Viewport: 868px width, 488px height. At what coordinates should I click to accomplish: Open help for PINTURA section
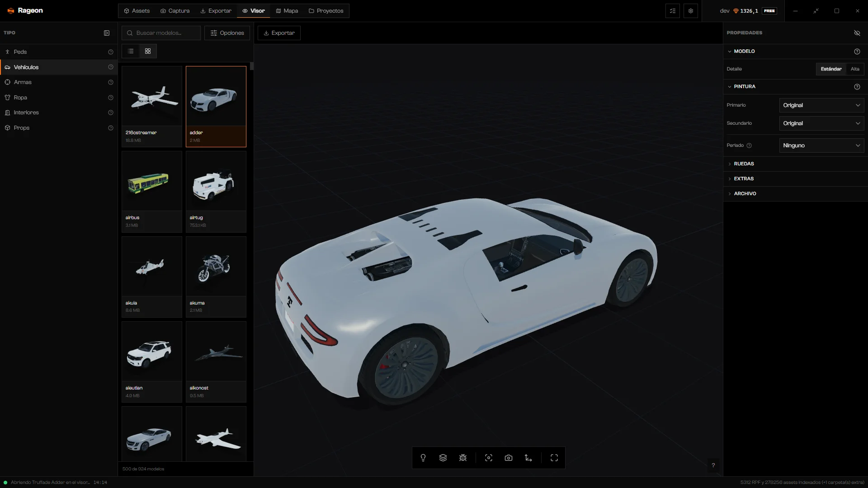(x=857, y=87)
